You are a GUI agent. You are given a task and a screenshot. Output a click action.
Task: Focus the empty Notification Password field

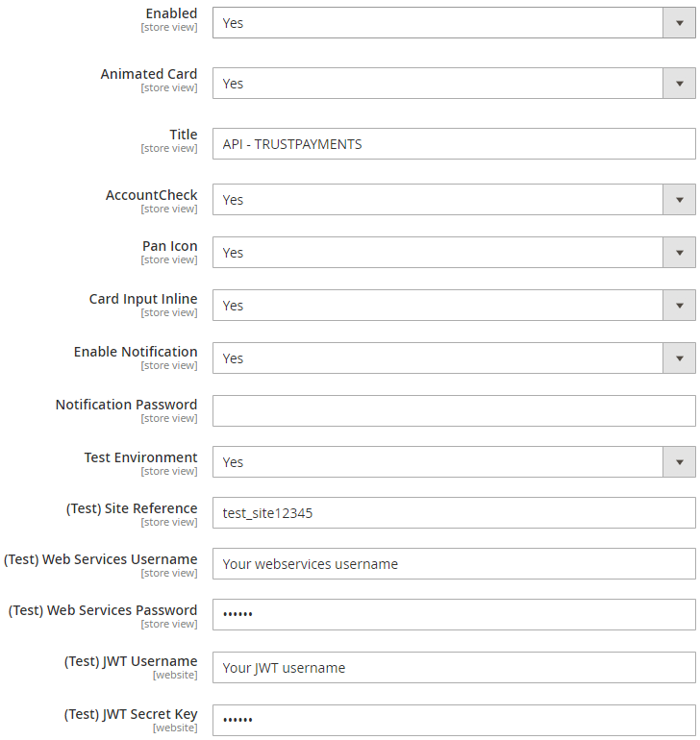(453, 411)
